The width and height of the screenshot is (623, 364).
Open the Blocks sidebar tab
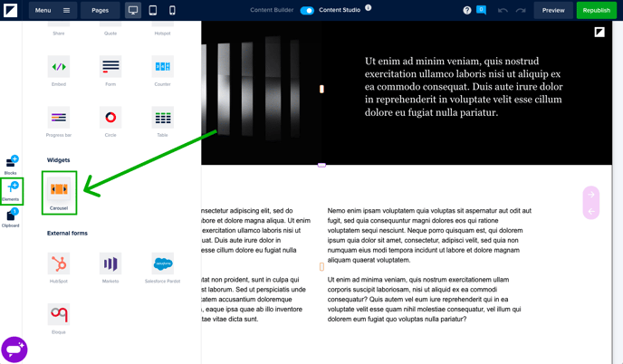pos(11,164)
